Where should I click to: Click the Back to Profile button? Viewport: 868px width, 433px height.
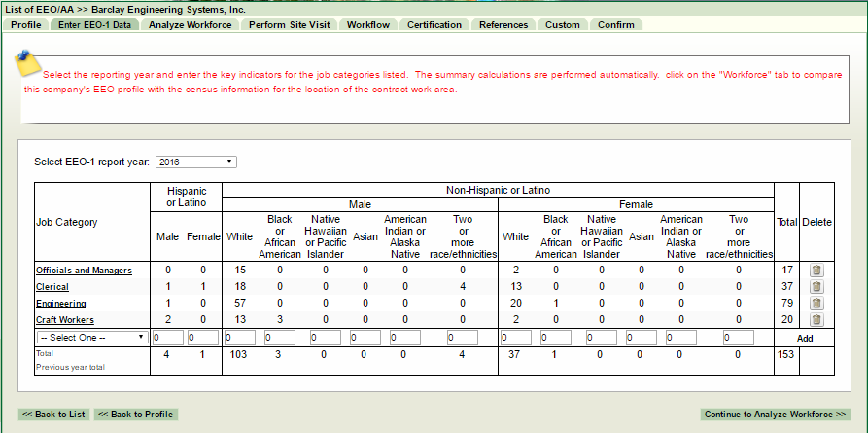[x=135, y=415]
